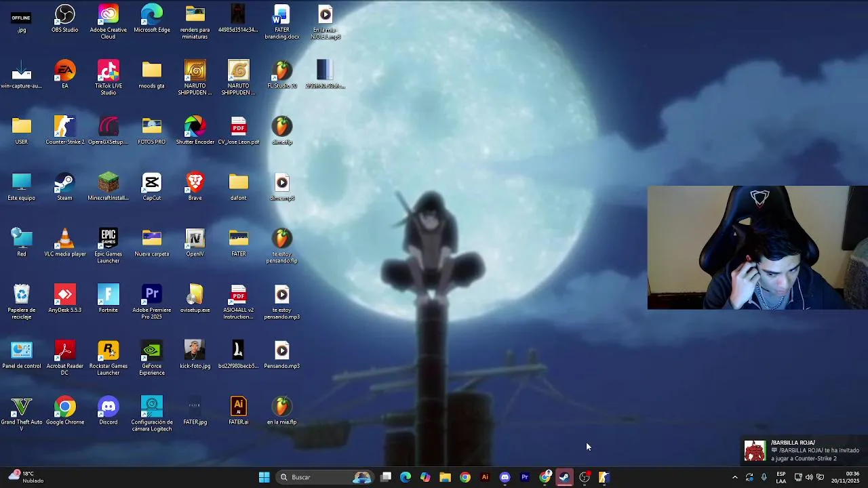Viewport: 868px width, 488px height.
Task: Select the Google Chrome desktop shortcut
Action: [x=64, y=411]
